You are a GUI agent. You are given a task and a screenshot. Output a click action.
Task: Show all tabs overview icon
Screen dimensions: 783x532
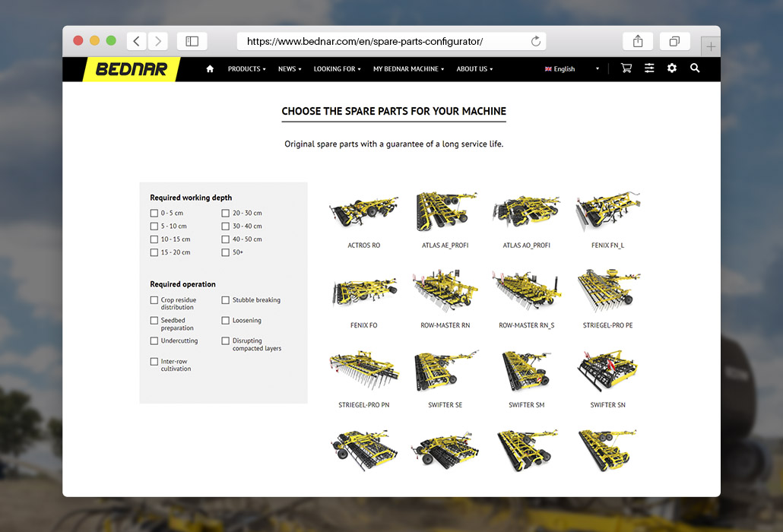pos(674,42)
